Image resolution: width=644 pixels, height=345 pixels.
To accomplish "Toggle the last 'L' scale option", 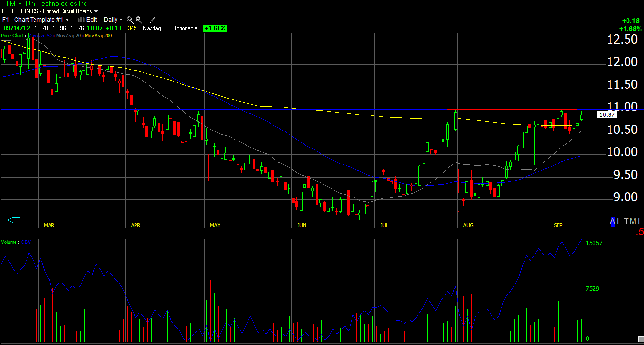I will 640,221.
